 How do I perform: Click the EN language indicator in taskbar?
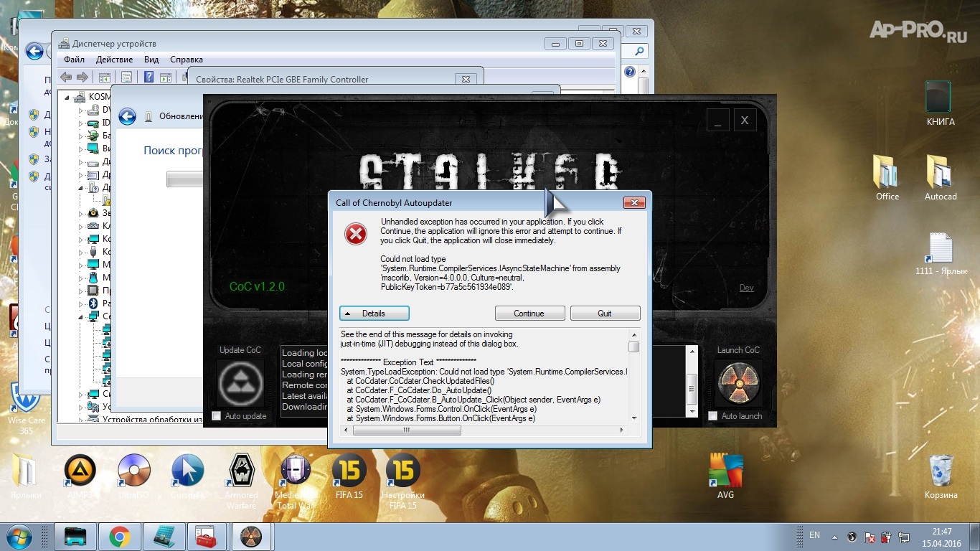coord(814,534)
